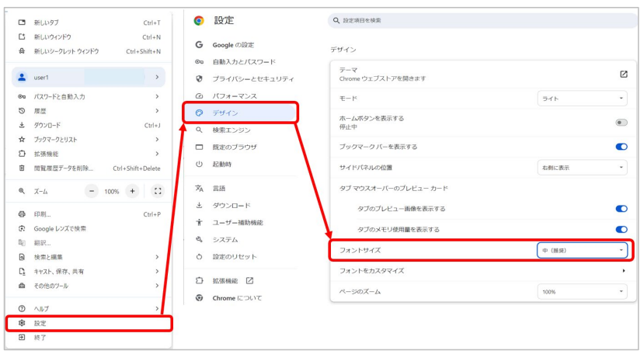This screenshot has height=354, width=644.
Task: Toggle タブのプレビュー画像を表示する switch
Action: (x=621, y=209)
